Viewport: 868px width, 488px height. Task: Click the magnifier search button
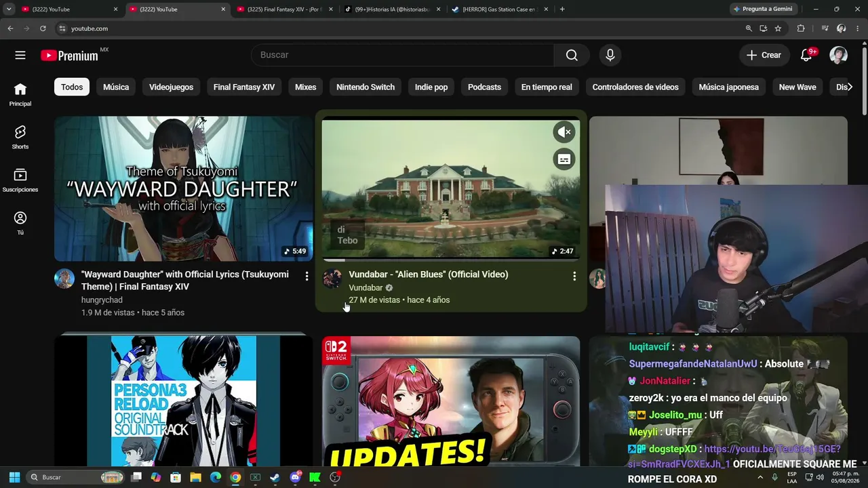click(572, 55)
